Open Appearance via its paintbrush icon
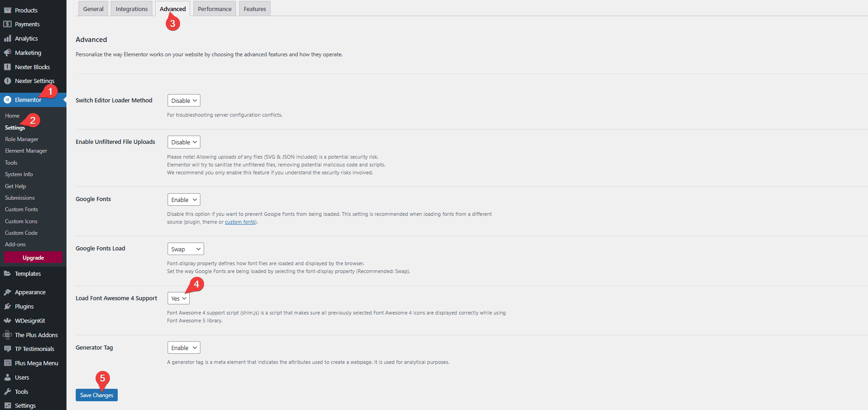The image size is (868, 410). [x=7, y=292]
